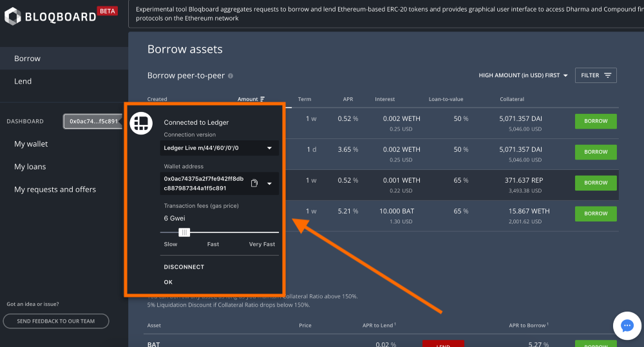Sort by the Amount column header
This screenshot has width=644, height=347.
coord(248,99)
